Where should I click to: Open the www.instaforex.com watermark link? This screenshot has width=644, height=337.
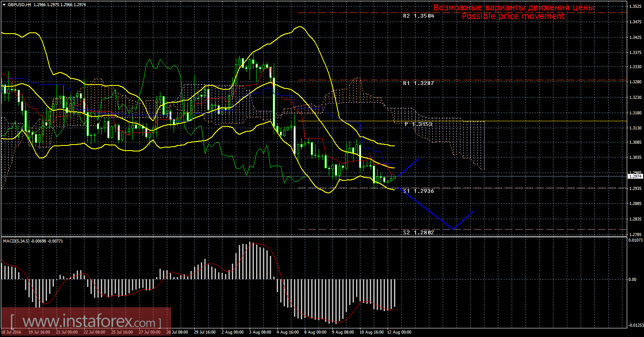tap(85, 322)
